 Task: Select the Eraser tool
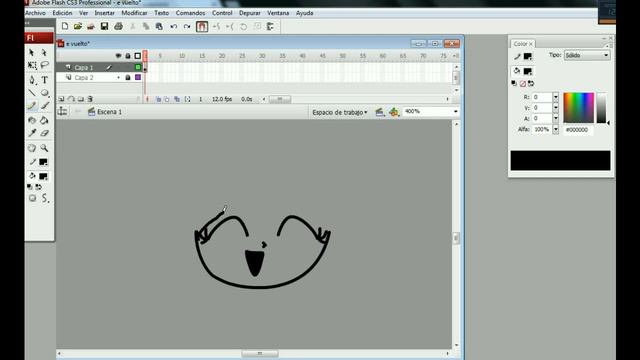44,133
